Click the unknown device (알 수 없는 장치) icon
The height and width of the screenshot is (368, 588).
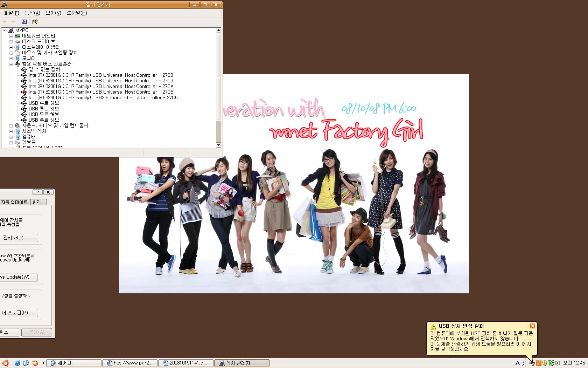coord(24,69)
